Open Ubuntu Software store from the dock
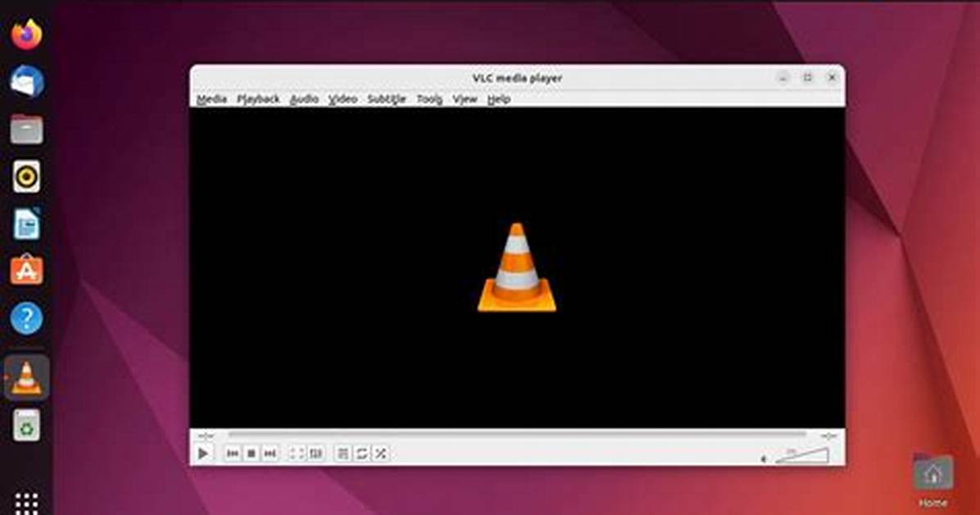Screen dimensions: 980x515 coord(27,270)
